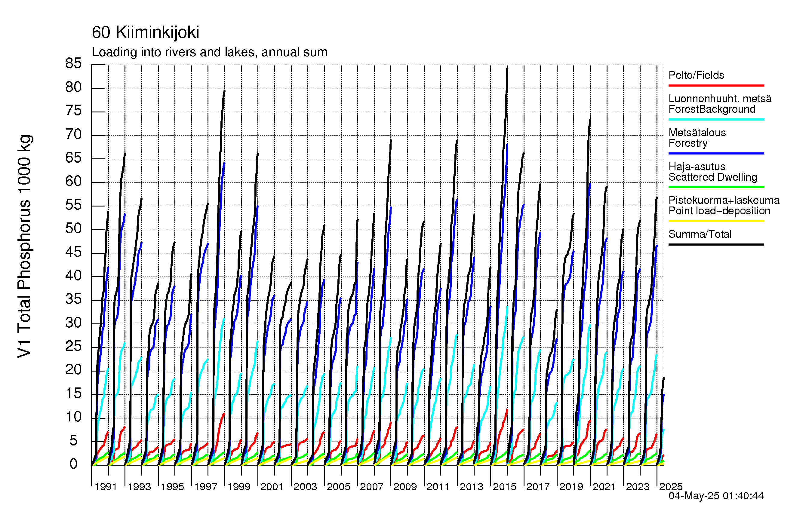Click the y-axis value 50

tap(73, 228)
